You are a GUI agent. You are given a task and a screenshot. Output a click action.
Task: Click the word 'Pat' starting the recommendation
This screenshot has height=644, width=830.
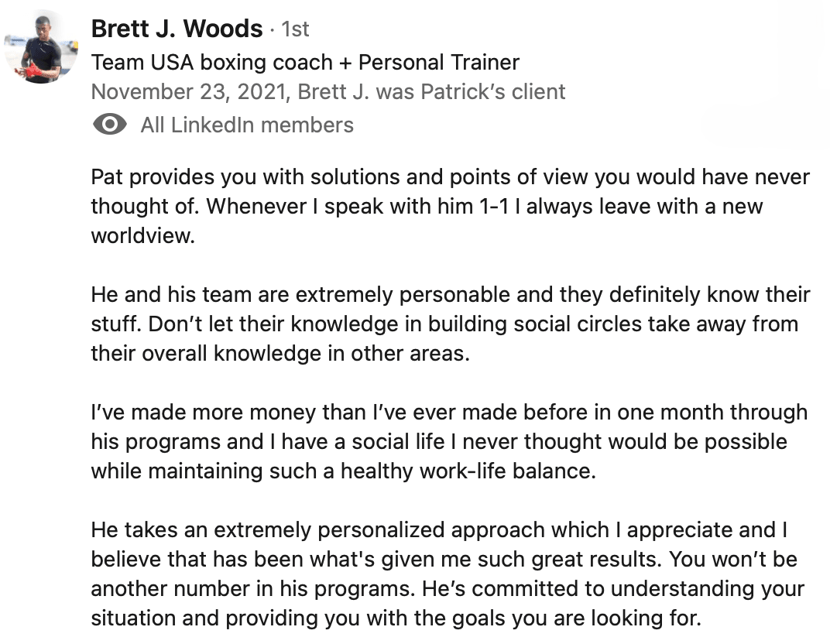tap(107, 176)
